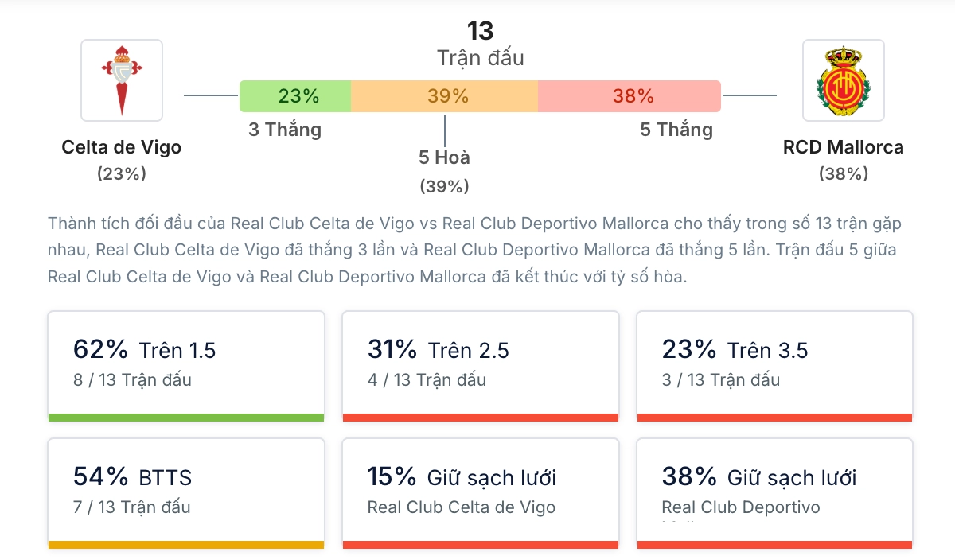Viewport: 955px width, 560px height.
Task: Click the orange progress bar under BTTS card
Action: (186, 546)
